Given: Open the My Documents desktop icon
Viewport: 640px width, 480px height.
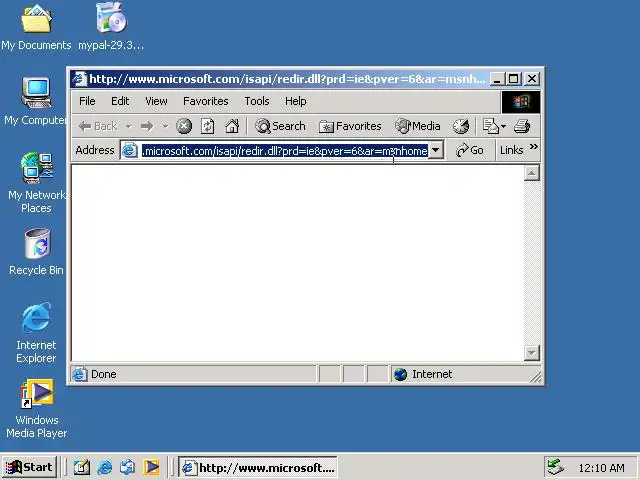Looking at the screenshot, I should [36, 27].
